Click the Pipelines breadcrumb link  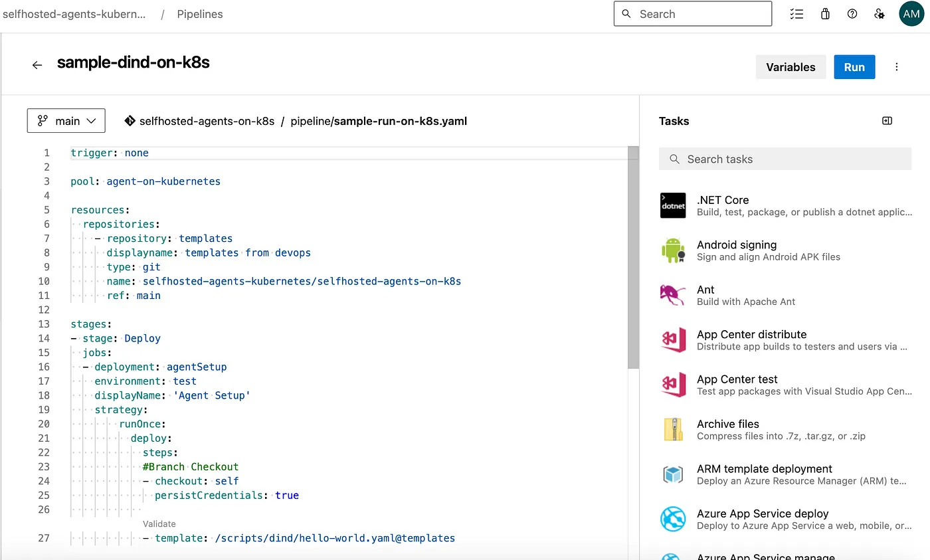point(200,14)
